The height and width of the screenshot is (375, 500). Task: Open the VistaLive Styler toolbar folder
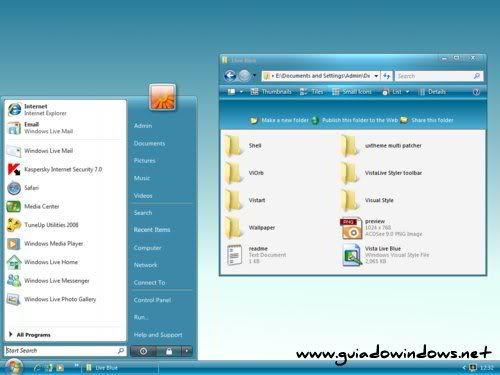pos(382,173)
